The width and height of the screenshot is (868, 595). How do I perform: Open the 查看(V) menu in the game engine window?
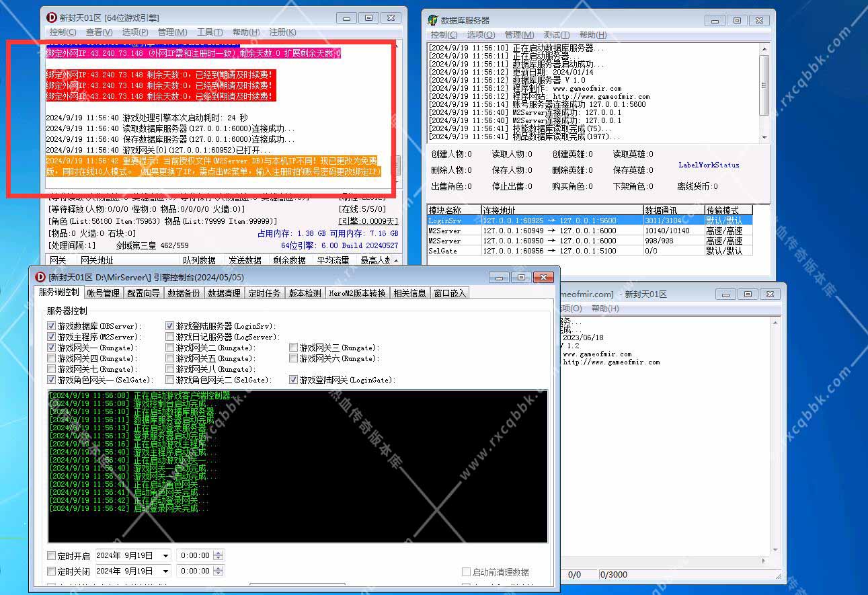coord(100,32)
